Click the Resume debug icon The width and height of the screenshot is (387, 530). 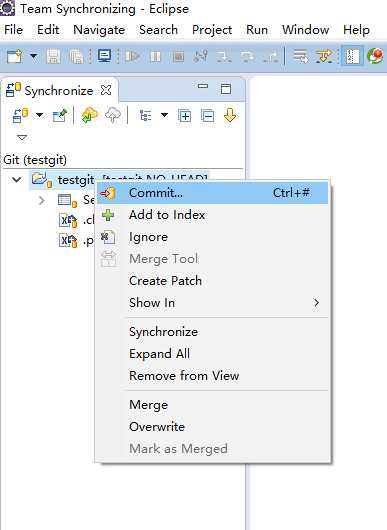coord(132,56)
